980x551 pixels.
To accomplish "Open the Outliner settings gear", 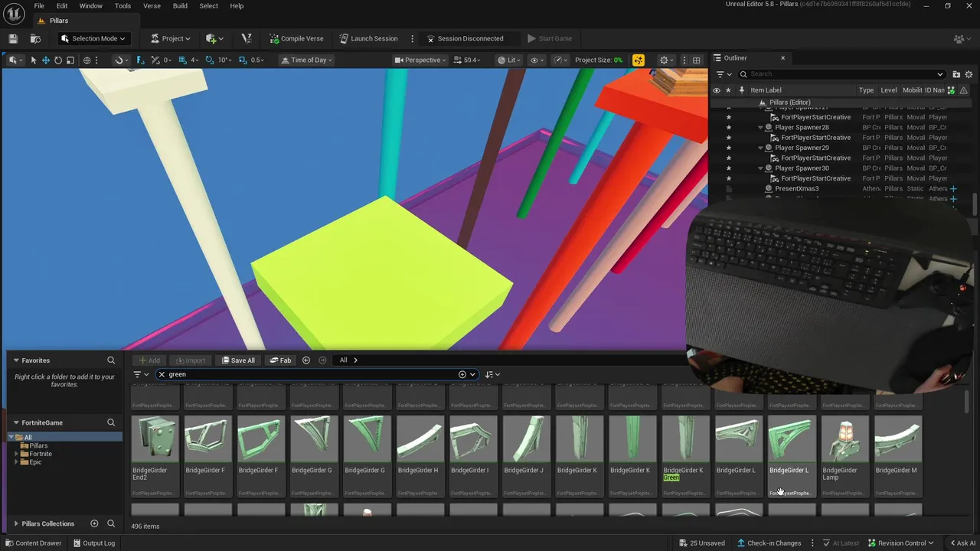I will tap(969, 74).
